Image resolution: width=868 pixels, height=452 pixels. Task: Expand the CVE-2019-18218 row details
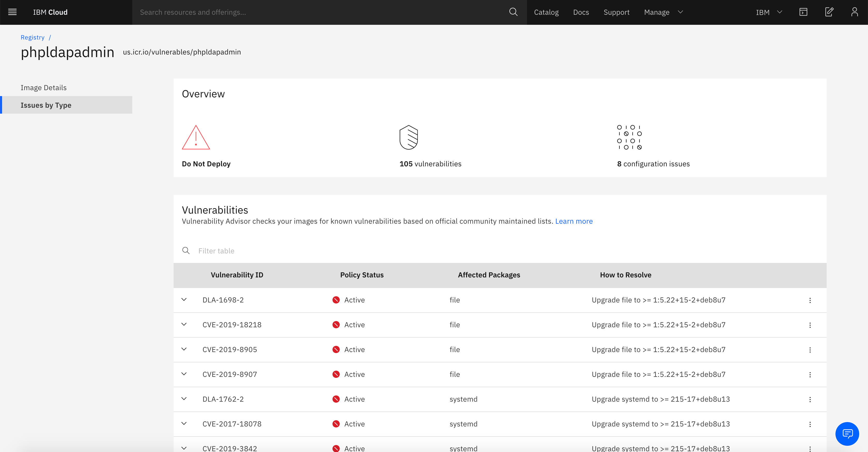pyautogui.click(x=184, y=324)
